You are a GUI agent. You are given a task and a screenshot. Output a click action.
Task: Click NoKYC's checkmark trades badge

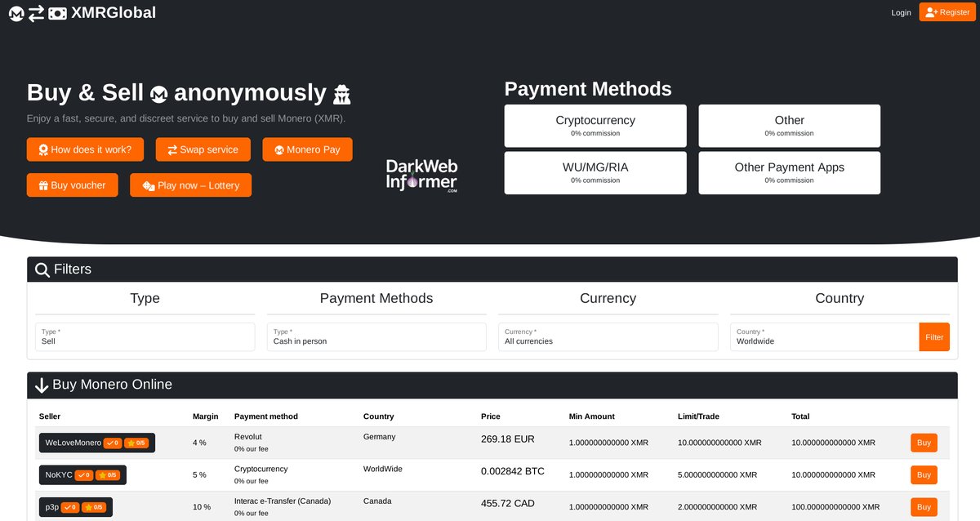point(84,474)
